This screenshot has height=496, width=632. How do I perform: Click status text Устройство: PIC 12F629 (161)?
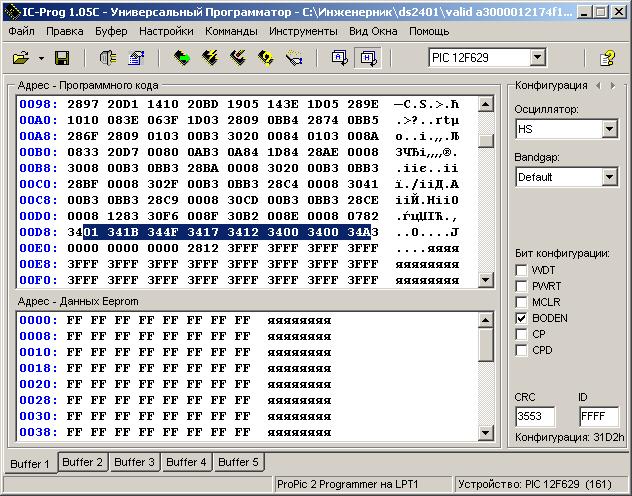(535, 484)
